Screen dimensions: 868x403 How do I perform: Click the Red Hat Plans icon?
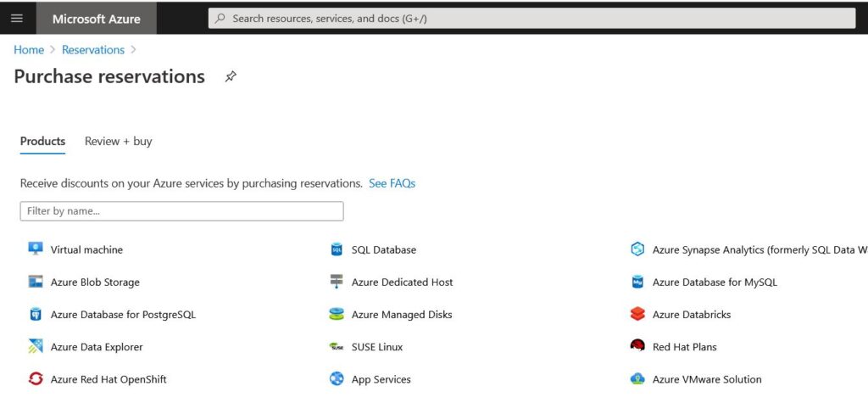[637, 346]
